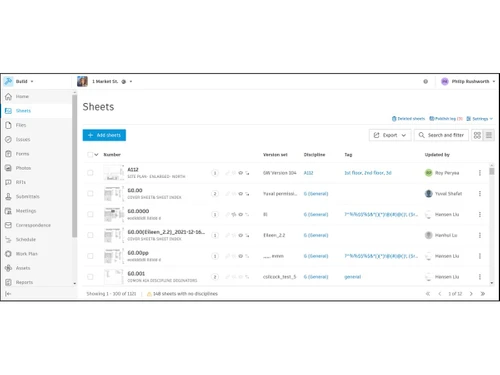The height and width of the screenshot is (375, 500).
Task: Tick the checkbox for sheet G0.0000
Action: click(90, 214)
